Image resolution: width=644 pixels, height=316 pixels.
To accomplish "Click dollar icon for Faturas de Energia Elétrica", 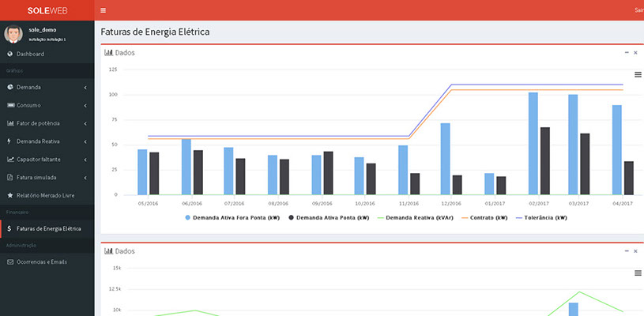I will click(9, 228).
